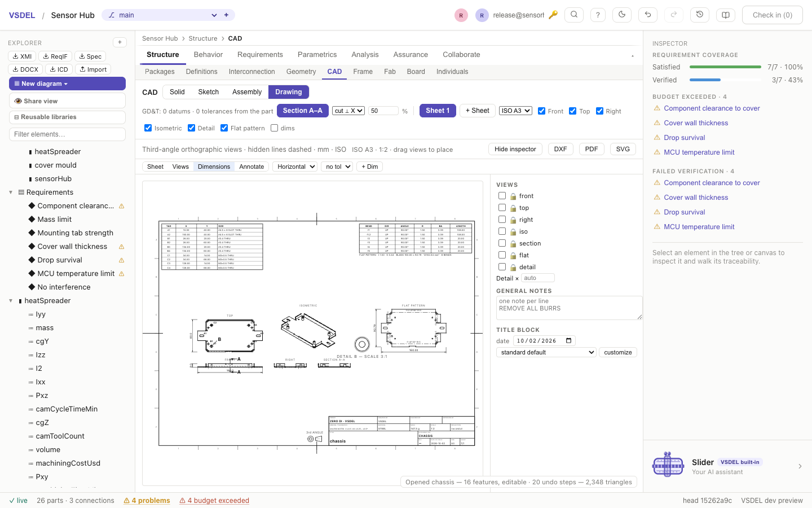Open the MCU temperature limit link under Failed Verification
The height and width of the screenshot is (508, 812).
[699, 227]
